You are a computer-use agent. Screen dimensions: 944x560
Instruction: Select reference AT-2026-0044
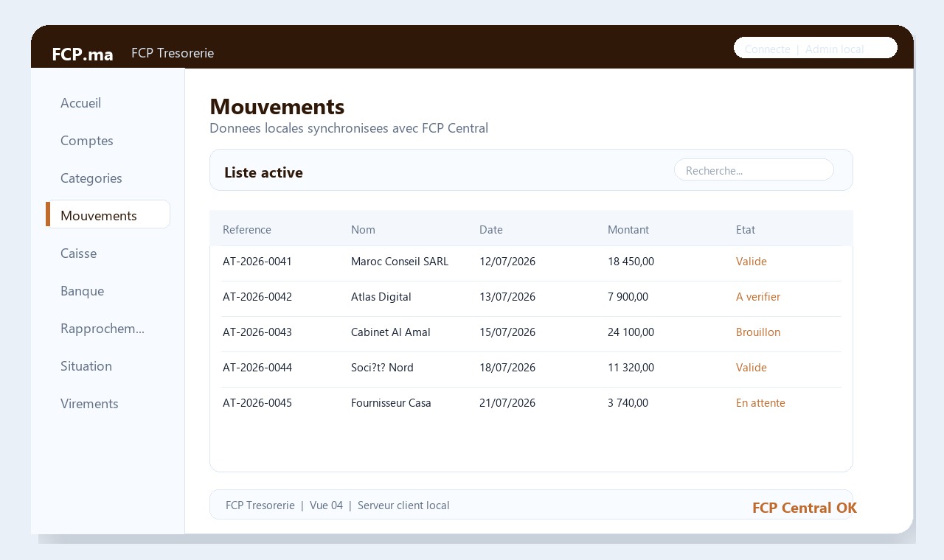point(257,368)
